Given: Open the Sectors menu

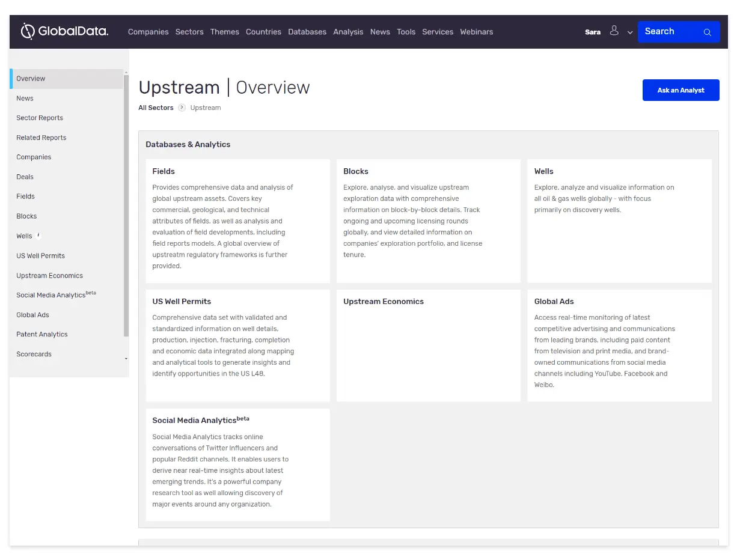Looking at the screenshot, I should coord(189,32).
